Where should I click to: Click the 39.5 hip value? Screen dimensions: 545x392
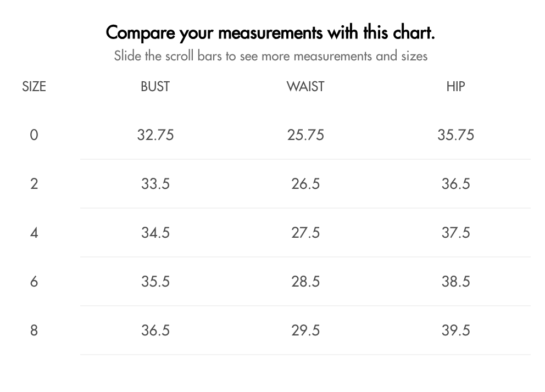click(455, 331)
